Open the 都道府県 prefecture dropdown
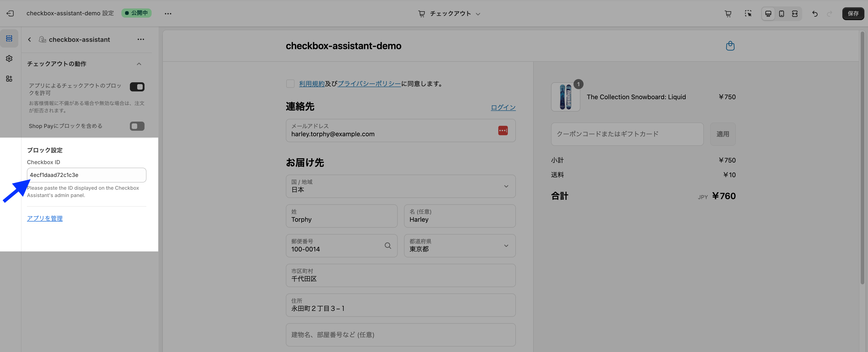This screenshot has height=352, width=868. coord(459,245)
